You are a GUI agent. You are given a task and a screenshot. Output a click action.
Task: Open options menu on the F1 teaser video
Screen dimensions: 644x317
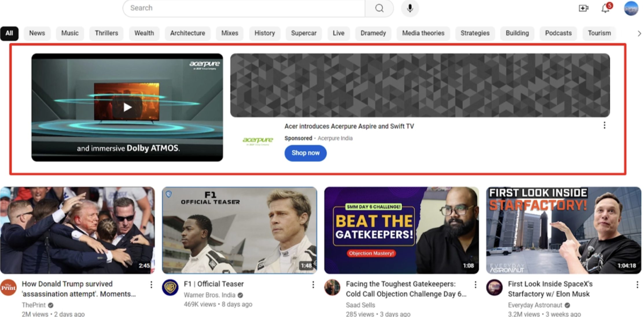click(313, 285)
